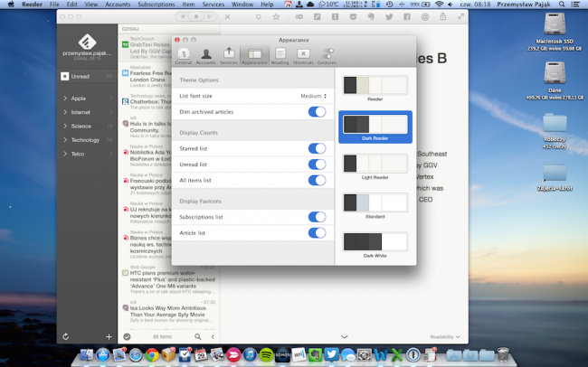This screenshot has height=367, width=588.
Task: Open the View menu
Action: coord(90,5)
